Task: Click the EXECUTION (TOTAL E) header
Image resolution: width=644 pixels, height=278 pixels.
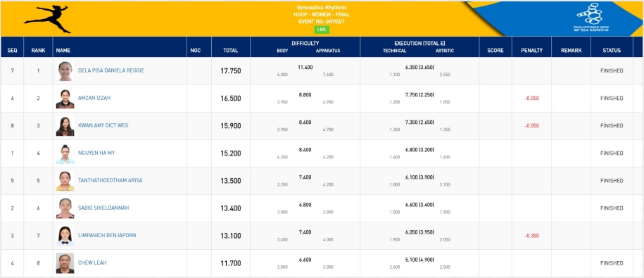Action: point(419,43)
